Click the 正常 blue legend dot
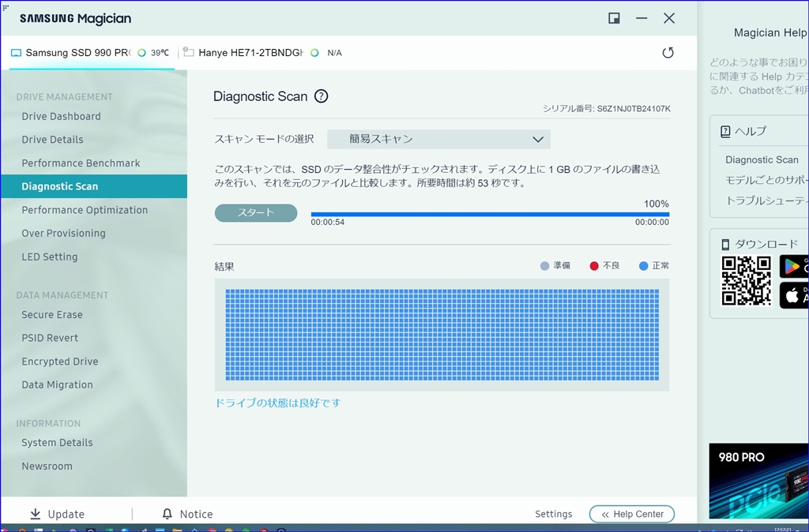 point(643,266)
